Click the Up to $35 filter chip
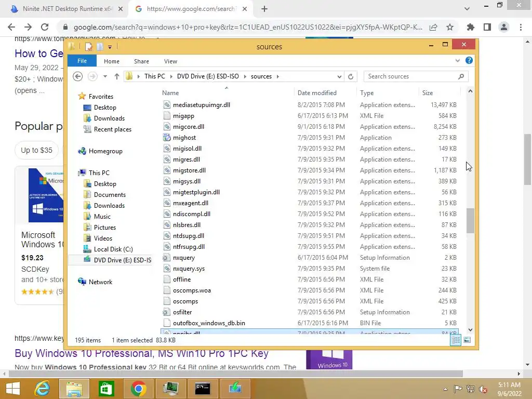 coord(37,150)
